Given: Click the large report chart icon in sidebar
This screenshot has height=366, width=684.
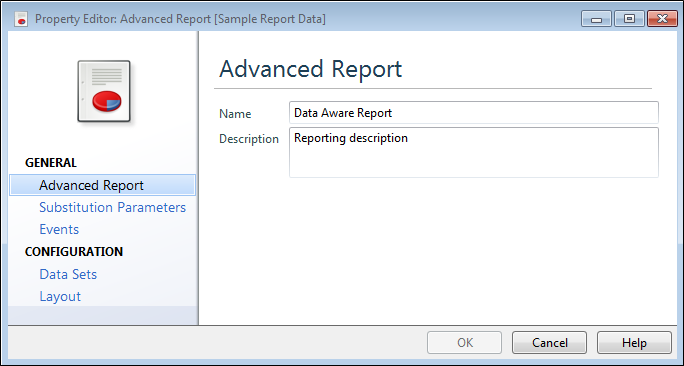Looking at the screenshot, I should click(104, 91).
